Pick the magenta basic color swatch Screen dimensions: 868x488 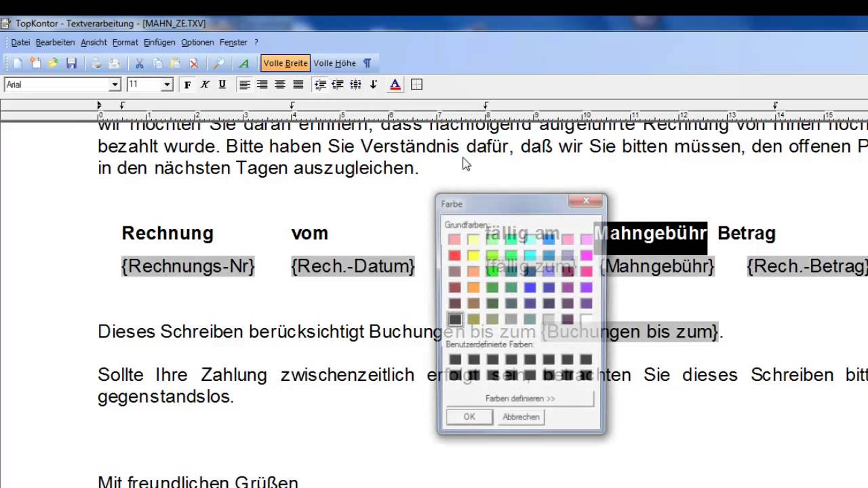coord(587,255)
